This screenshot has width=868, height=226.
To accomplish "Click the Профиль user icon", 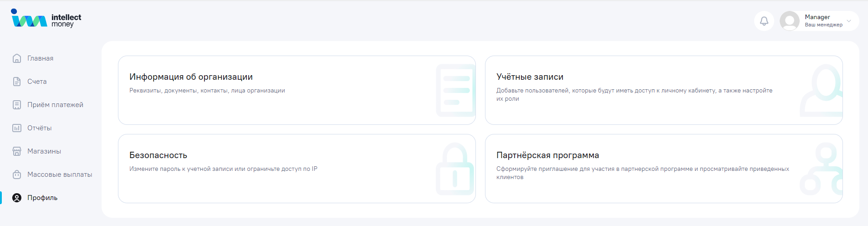I will pyautogui.click(x=17, y=198).
